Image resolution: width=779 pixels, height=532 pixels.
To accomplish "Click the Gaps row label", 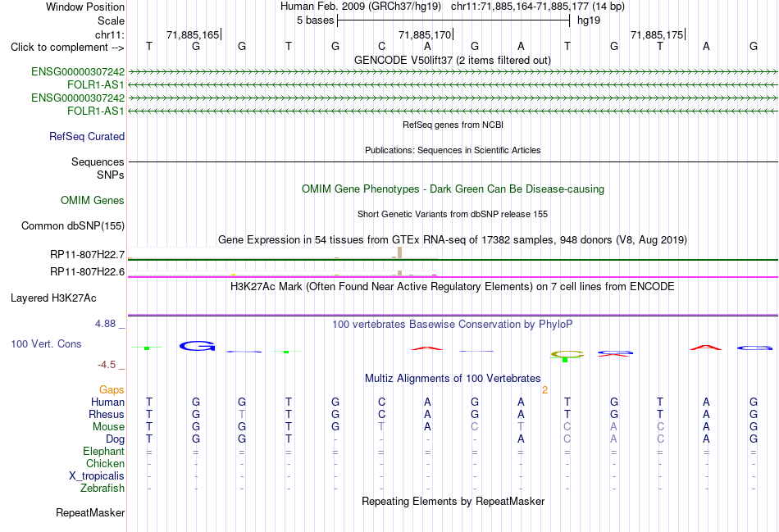I will click(112, 390).
